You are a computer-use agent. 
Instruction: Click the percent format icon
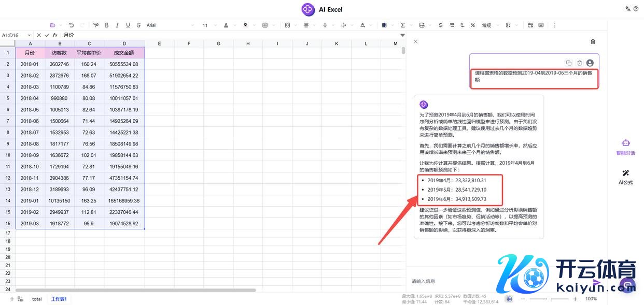coord(472,25)
